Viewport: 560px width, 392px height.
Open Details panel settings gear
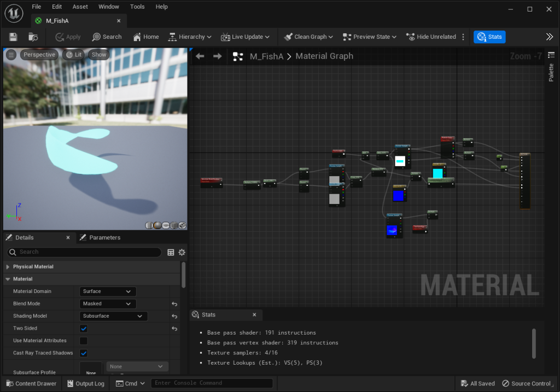182,252
